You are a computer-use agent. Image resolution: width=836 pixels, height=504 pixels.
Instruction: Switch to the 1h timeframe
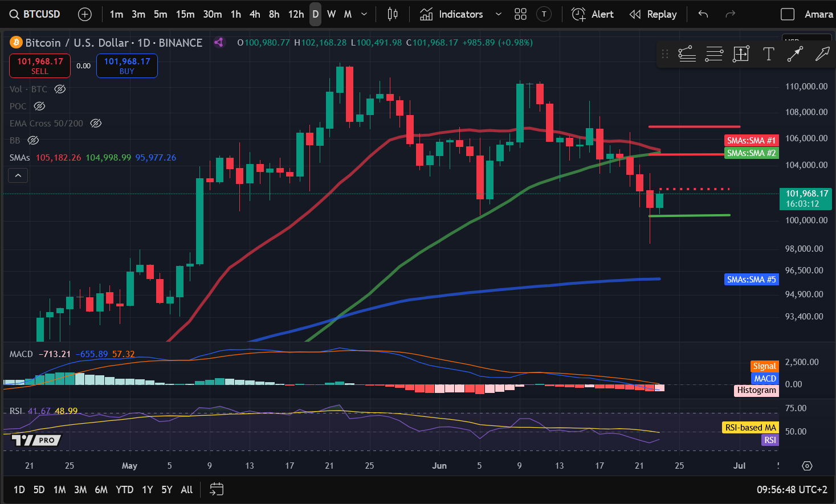point(236,14)
